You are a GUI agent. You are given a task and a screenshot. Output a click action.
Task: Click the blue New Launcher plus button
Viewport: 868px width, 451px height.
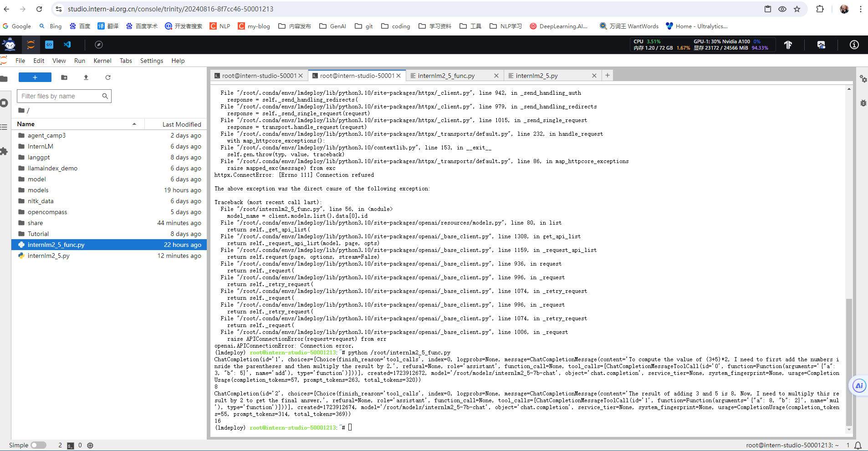tap(35, 77)
